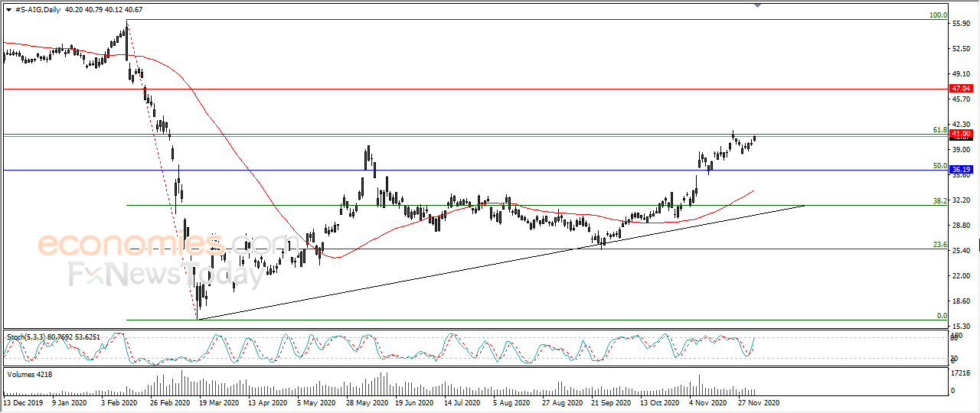980x413 pixels.
Task: Click the red 47.04 price tag
Action: 960,89
